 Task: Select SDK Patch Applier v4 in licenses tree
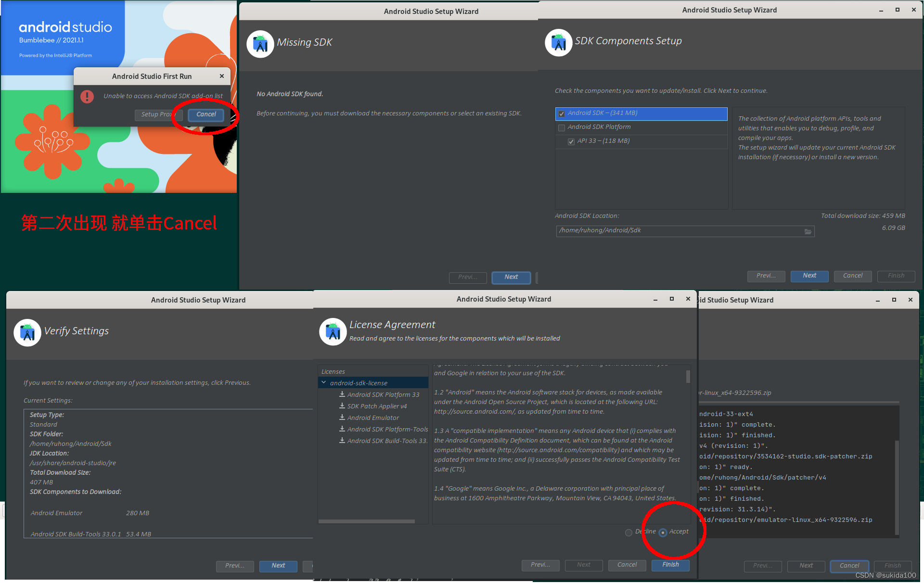tap(377, 406)
